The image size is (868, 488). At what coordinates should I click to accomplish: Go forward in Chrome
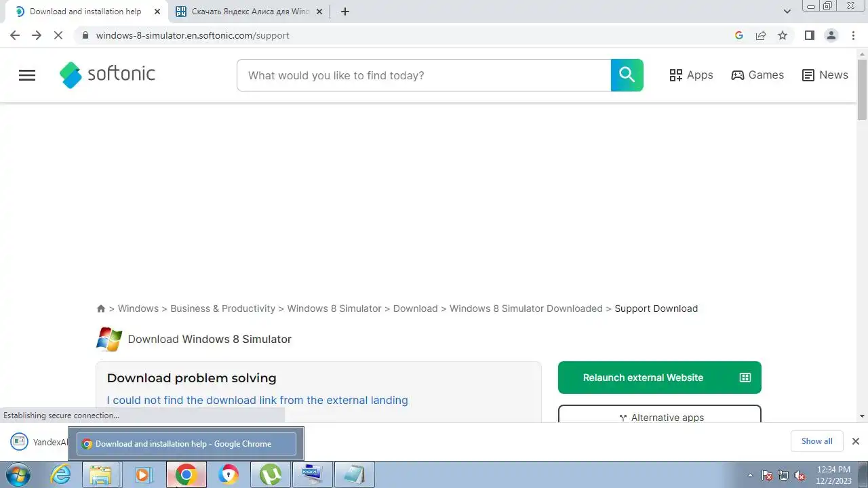click(x=37, y=35)
